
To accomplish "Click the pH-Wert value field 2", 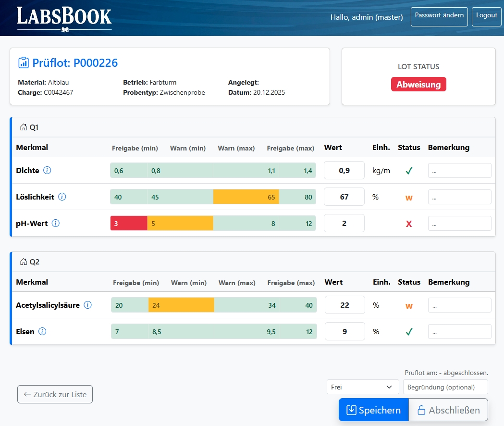I will tap(344, 223).
